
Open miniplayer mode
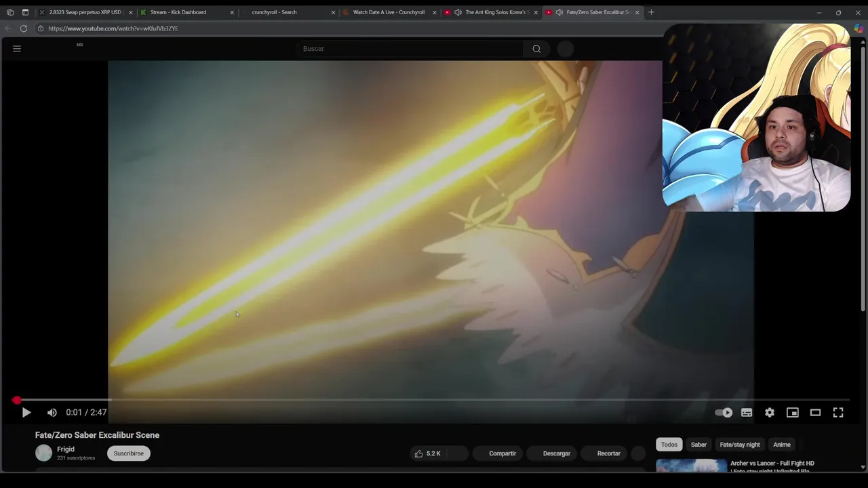point(792,412)
